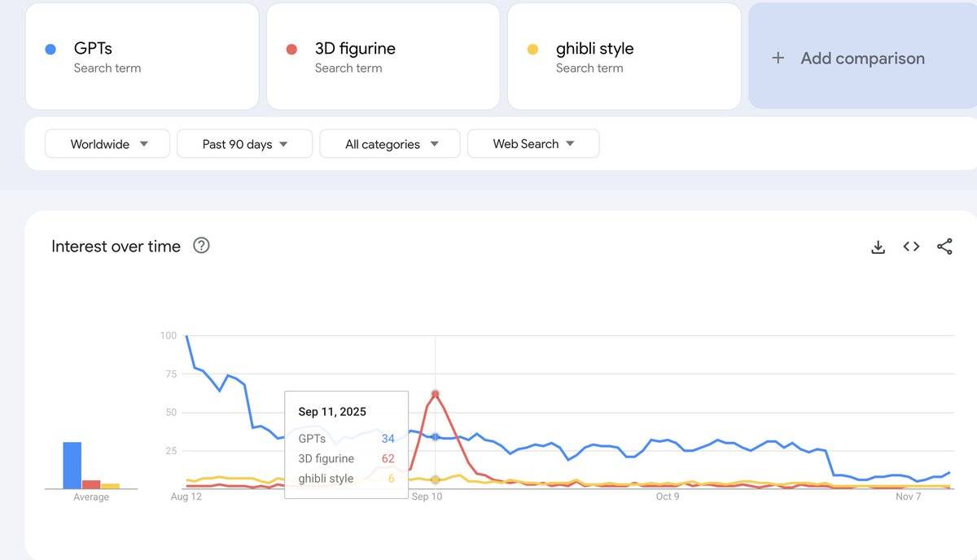Edit the 3D figurine search term
Screen dimensions: 977x560
pos(383,56)
